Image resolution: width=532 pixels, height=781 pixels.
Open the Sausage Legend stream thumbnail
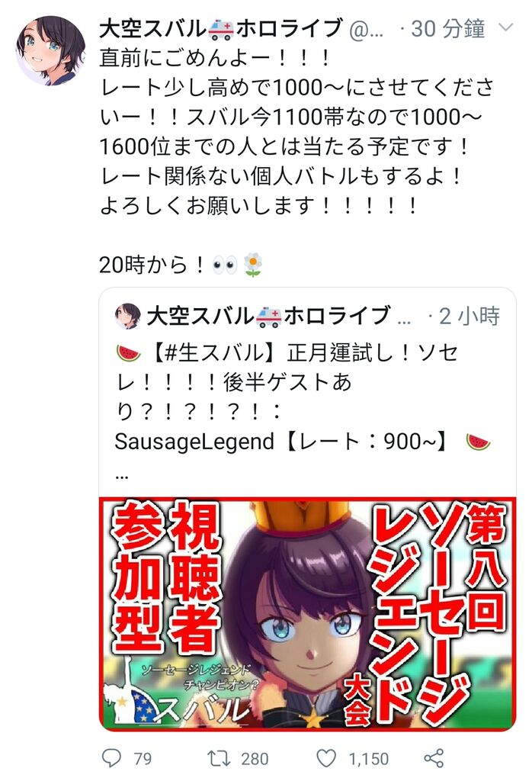pyautogui.click(x=308, y=614)
